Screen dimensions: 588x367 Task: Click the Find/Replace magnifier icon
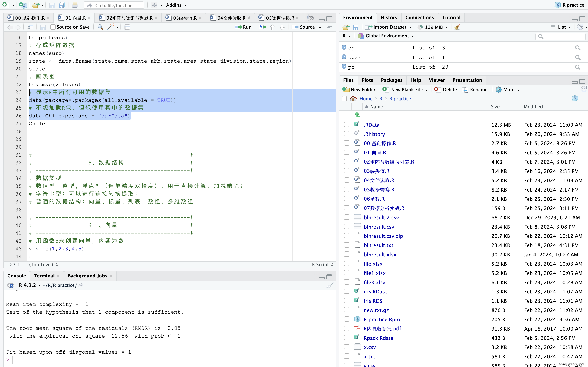[x=100, y=27]
